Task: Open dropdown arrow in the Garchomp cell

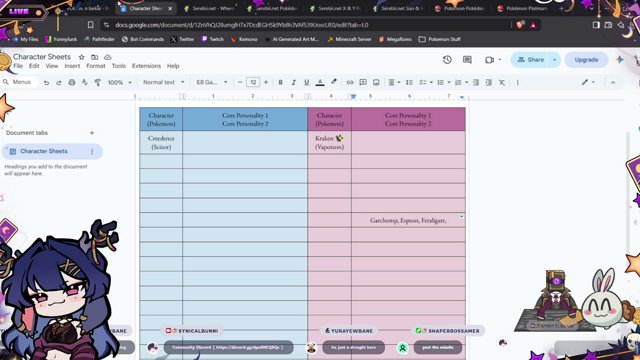Action: (461, 216)
